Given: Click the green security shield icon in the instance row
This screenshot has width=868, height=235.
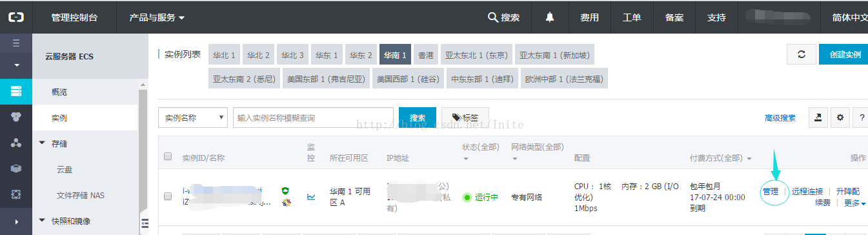Looking at the screenshot, I should pyautogui.click(x=285, y=191).
